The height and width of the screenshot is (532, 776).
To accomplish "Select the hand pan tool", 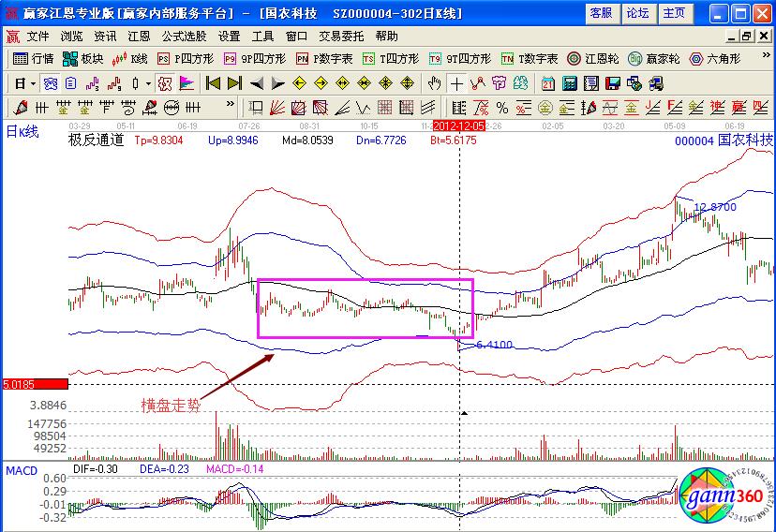I will [x=433, y=82].
